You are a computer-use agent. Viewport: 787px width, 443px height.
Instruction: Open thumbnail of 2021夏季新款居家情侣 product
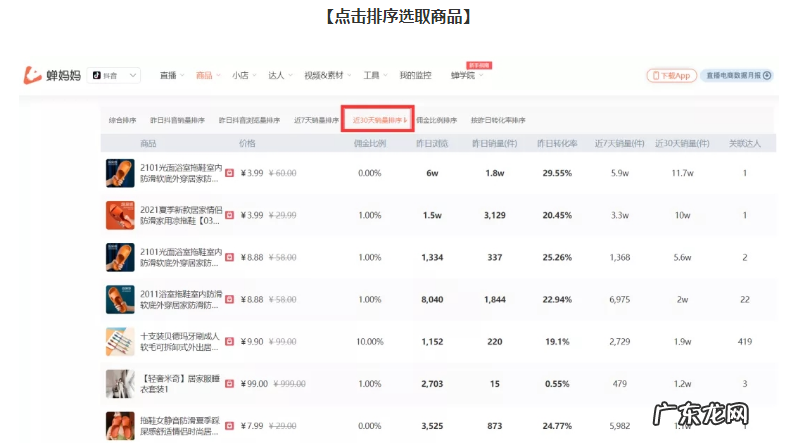[120, 215]
